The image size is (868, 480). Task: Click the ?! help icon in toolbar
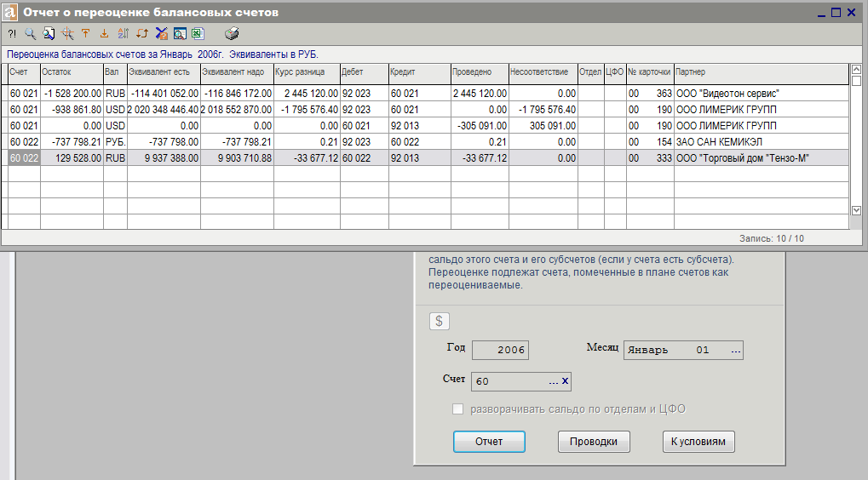point(12,34)
